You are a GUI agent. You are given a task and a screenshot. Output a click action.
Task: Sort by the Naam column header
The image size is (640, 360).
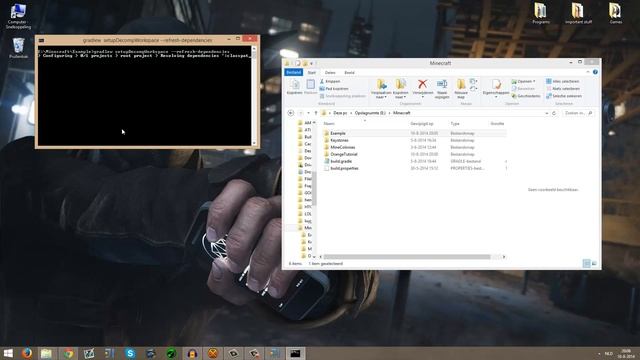[x=329, y=124]
